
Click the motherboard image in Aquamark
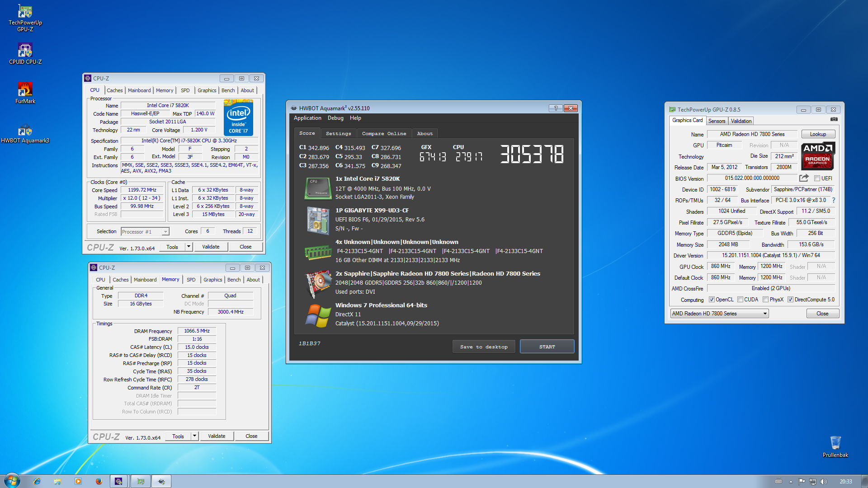click(318, 220)
